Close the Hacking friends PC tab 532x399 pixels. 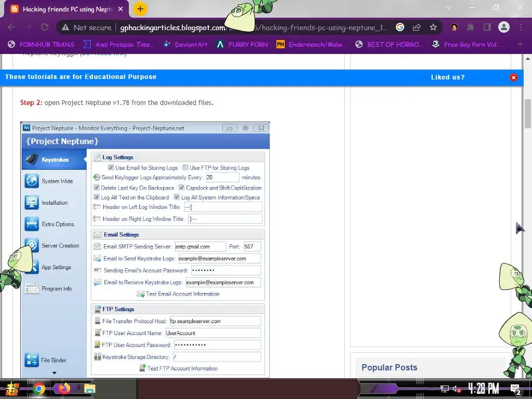point(121,9)
